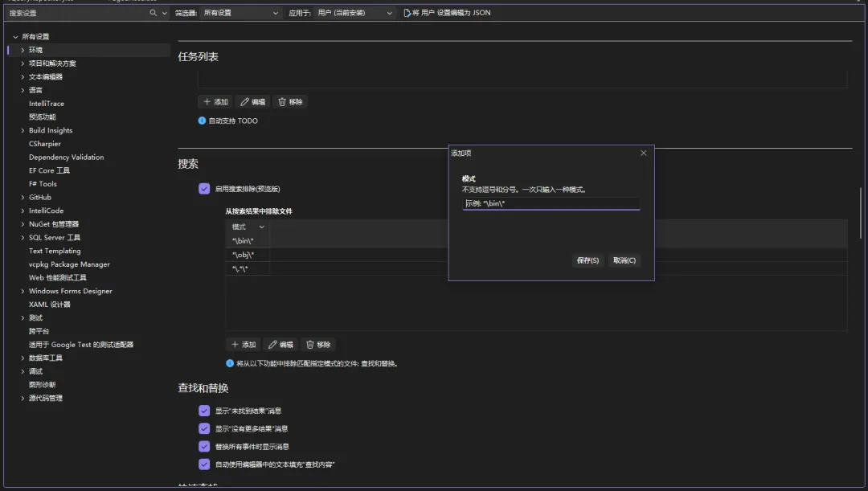Click the 模式 pattern input field
The image size is (868, 491).
pos(551,204)
